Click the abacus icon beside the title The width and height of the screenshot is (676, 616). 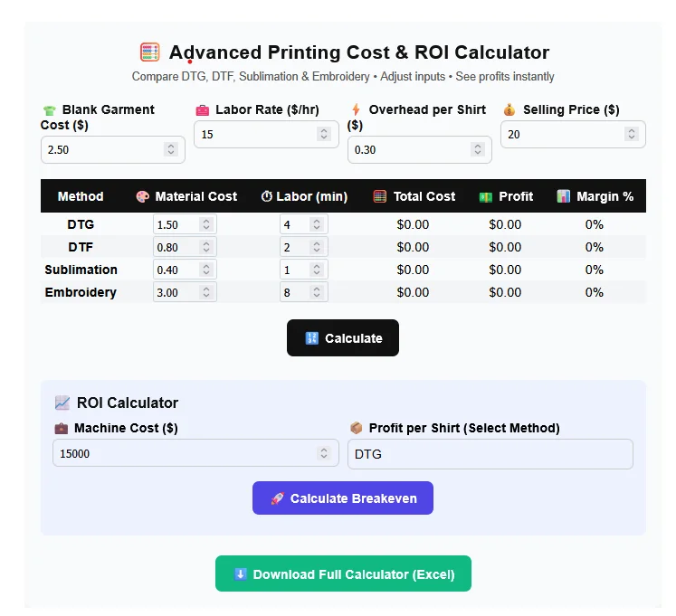[x=150, y=52]
